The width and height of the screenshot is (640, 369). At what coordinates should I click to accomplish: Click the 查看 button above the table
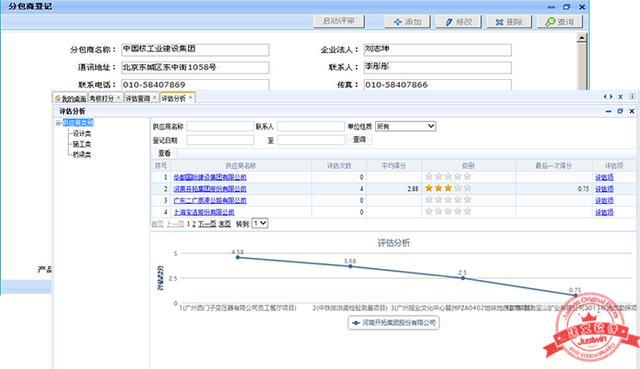click(164, 153)
